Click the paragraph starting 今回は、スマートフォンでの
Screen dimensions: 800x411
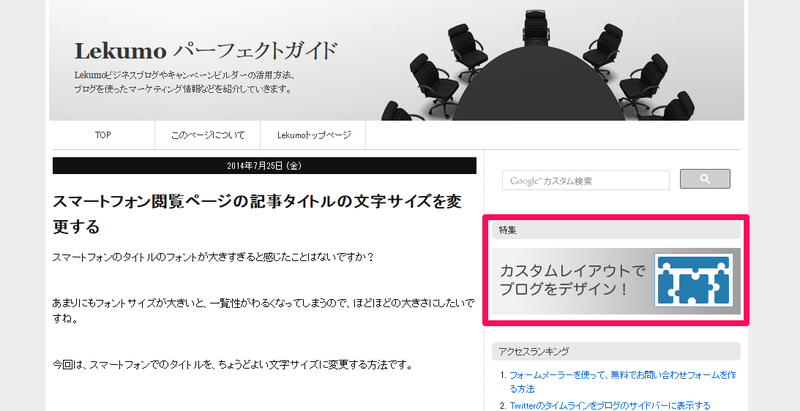[x=232, y=365]
